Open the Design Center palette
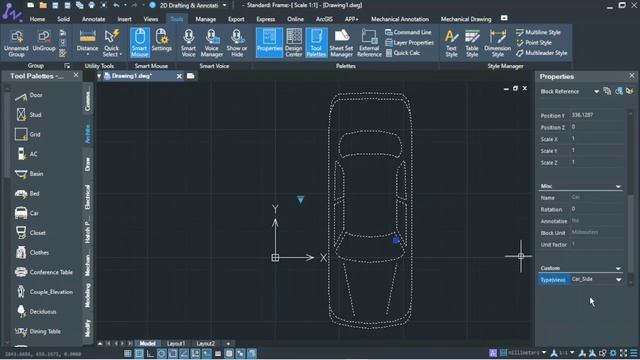The height and width of the screenshot is (360, 640). (x=294, y=43)
